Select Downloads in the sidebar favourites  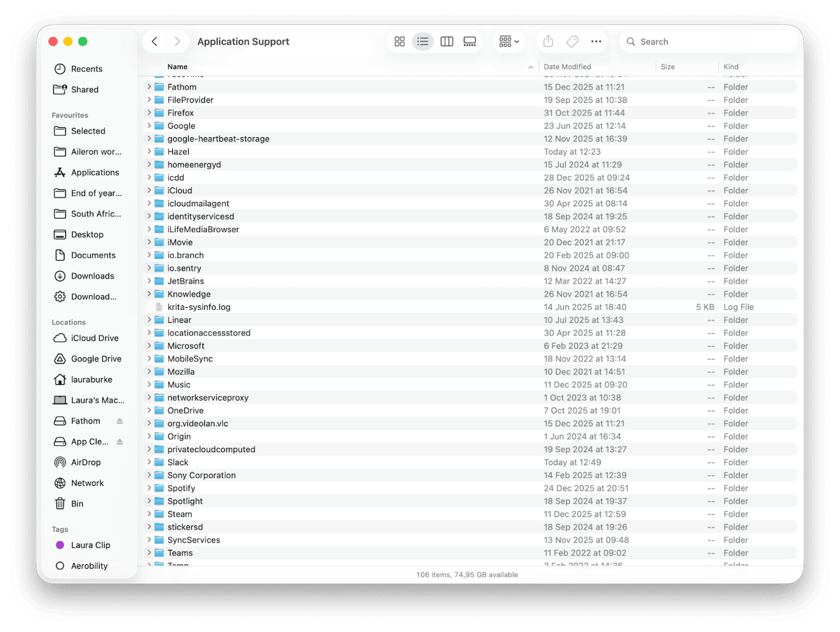tap(92, 276)
